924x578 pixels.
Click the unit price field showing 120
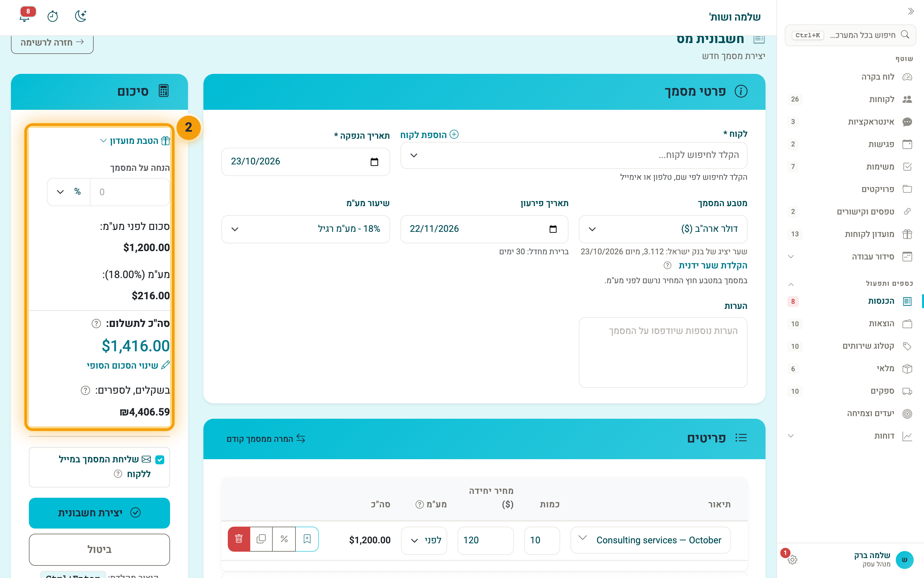(x=485, y=540)
